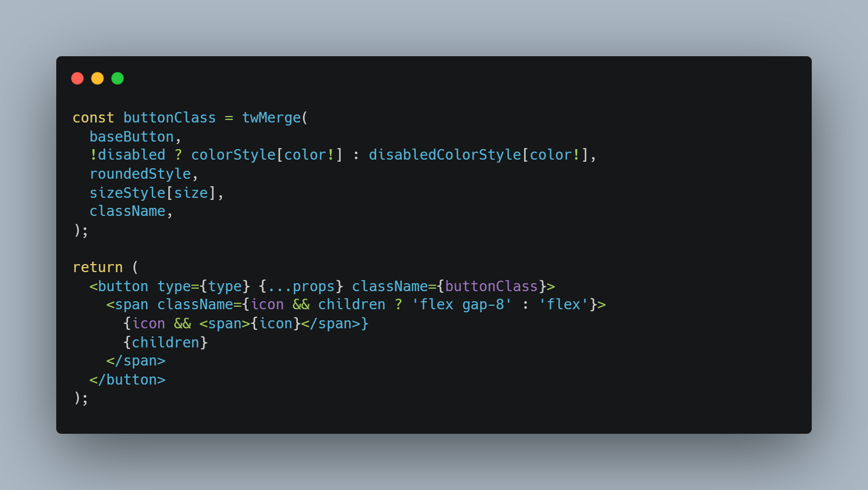Image resolution: width=868 pixels, height=490 pixels.
Task: Place cursor on buttonClass variable declaration
Action: [x=169, y=117]
